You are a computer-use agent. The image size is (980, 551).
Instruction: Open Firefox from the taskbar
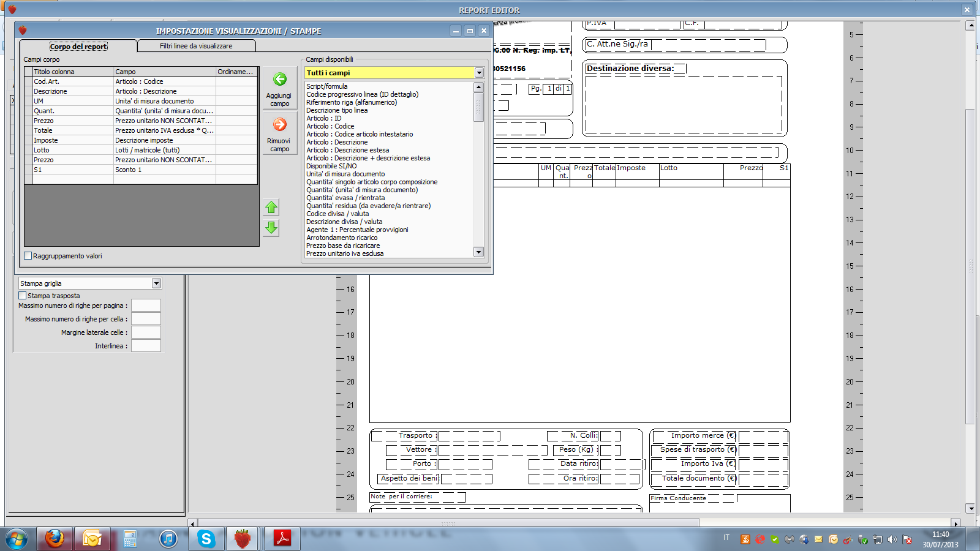point(55,539)
